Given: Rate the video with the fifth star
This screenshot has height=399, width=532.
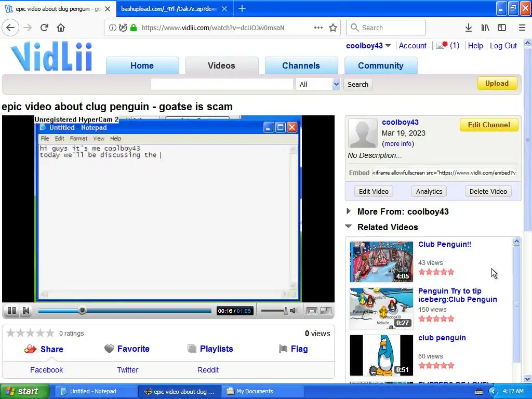Looking at the screenshot, I should (50, 333).
